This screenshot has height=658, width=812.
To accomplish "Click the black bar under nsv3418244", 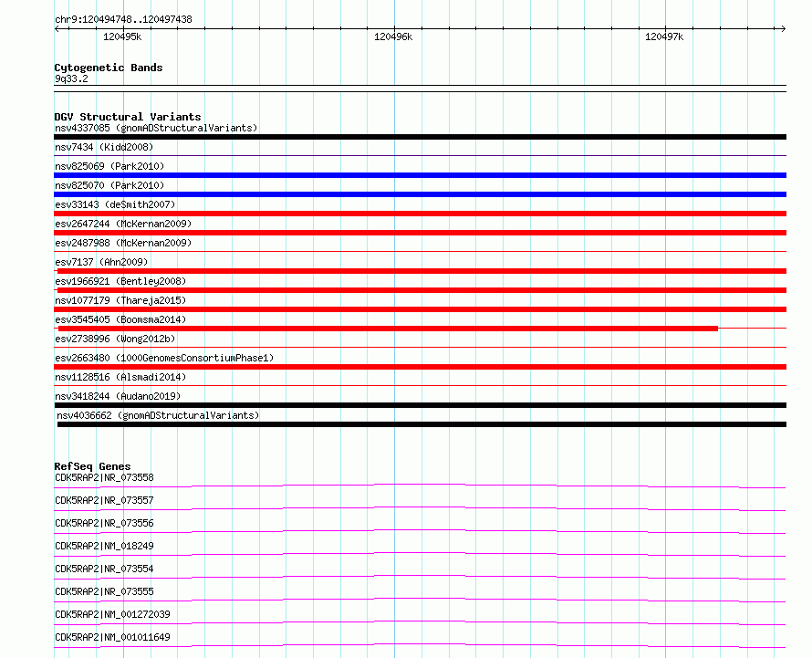I will 420,406.
